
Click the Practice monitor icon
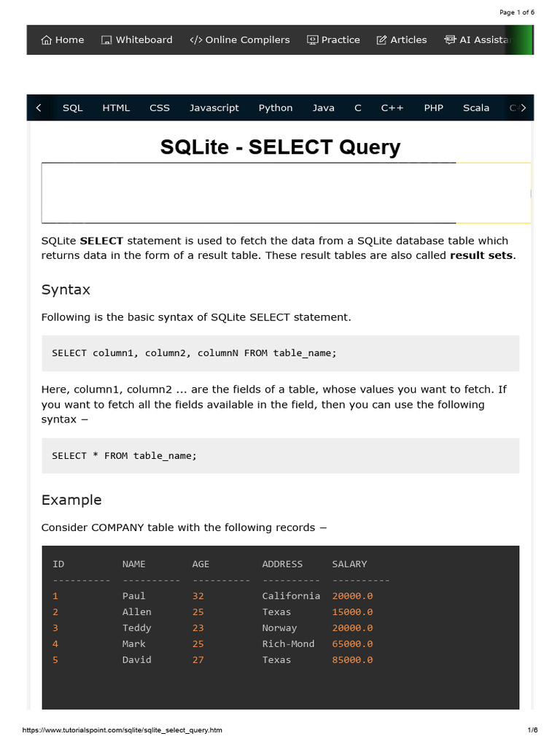(x=313, y=40)
